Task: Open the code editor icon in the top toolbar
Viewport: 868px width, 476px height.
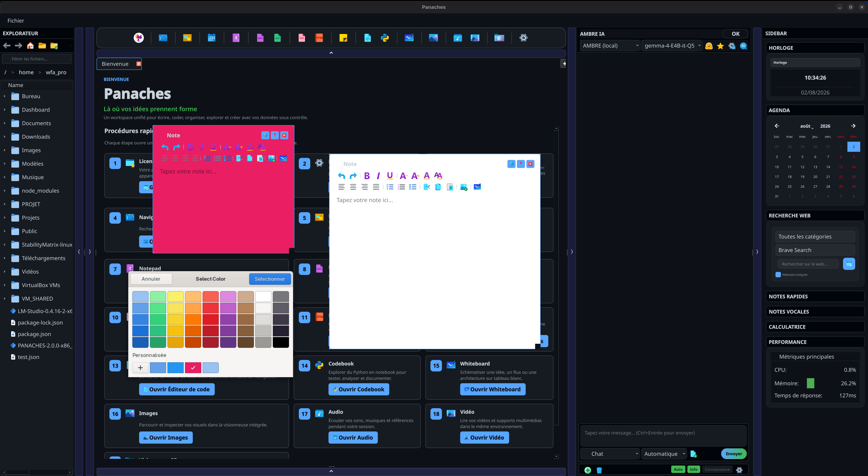Action: pyautogui.click(x=368, y=38)
